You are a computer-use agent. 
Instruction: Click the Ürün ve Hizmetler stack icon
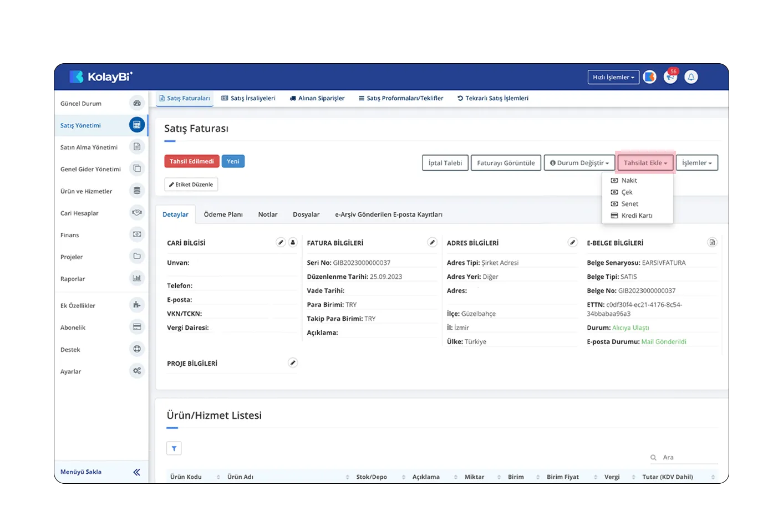(137, 191)
